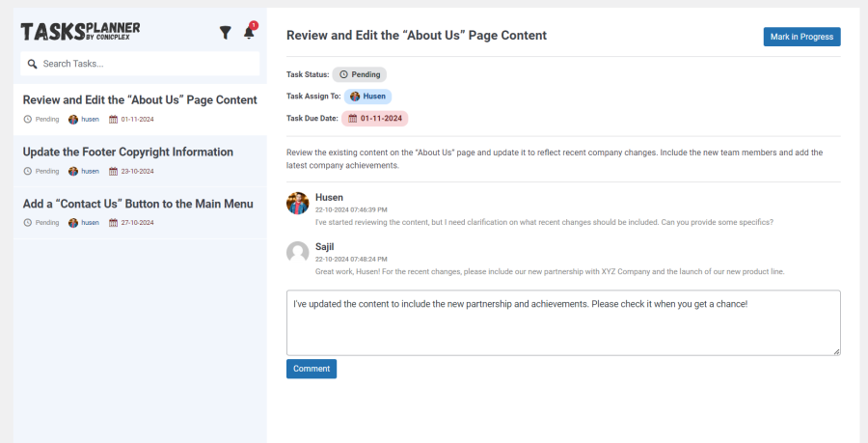Click husen avatar in Update Footer task
Image resolution: width=868 pixels, height=443 pixels.
73,171
